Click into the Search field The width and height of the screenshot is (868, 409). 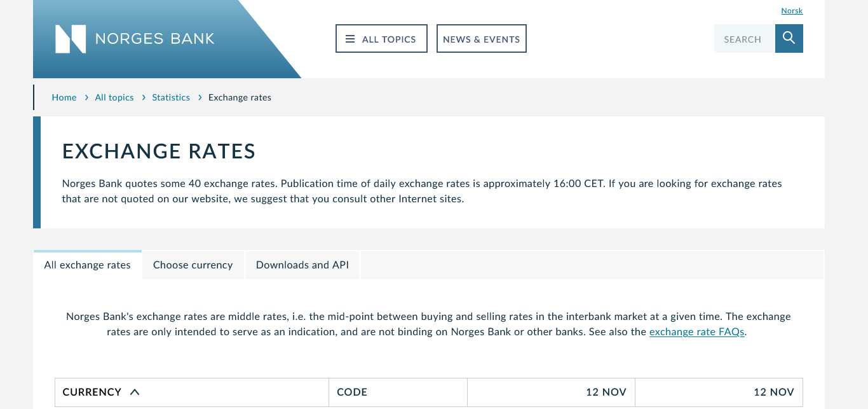click(744, 39)
